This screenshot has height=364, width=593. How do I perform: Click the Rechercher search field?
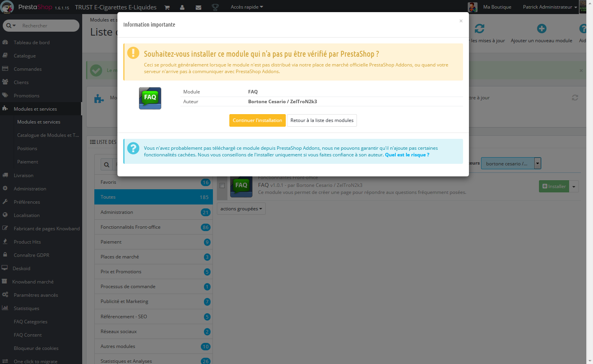(x=49, y=26)
